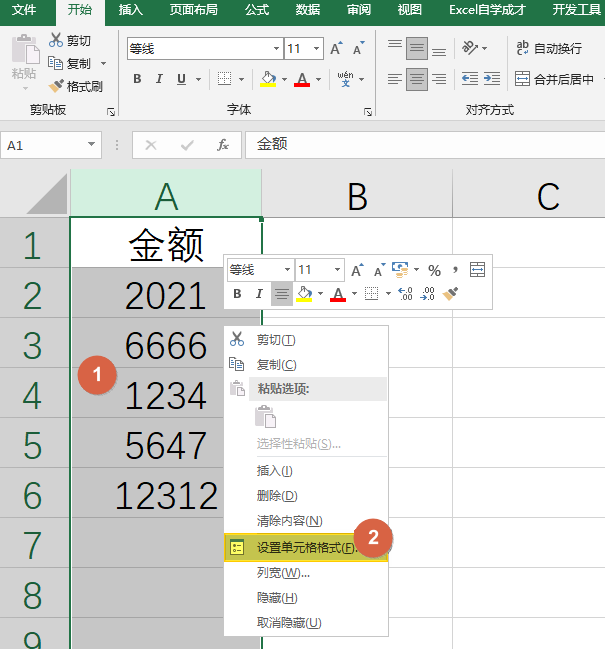The image size is (605, 649).
Task: Click mini toolbar increase decimal icon
Action: pyautogui.click(x=405, y=293)
